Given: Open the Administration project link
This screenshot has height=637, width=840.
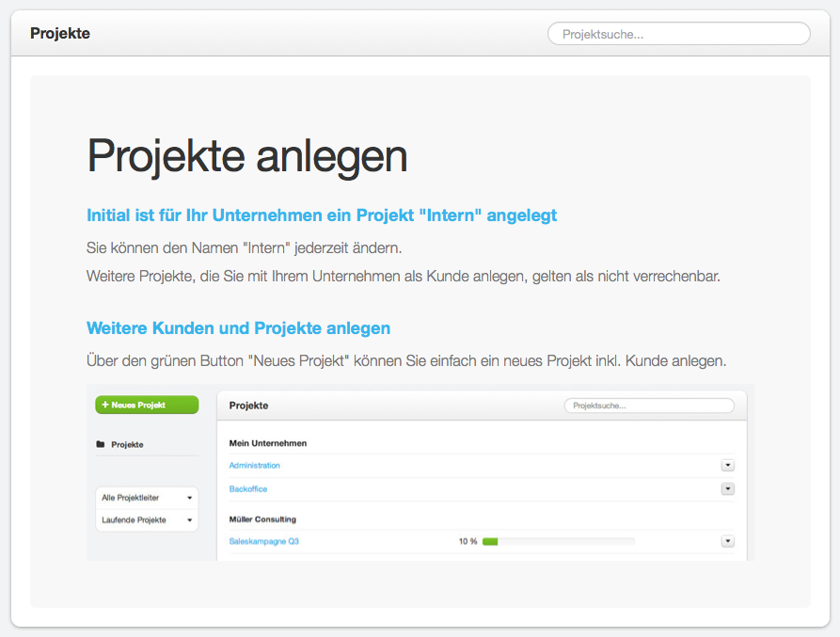Looking at the screenshot, I should tap(255, 466).
